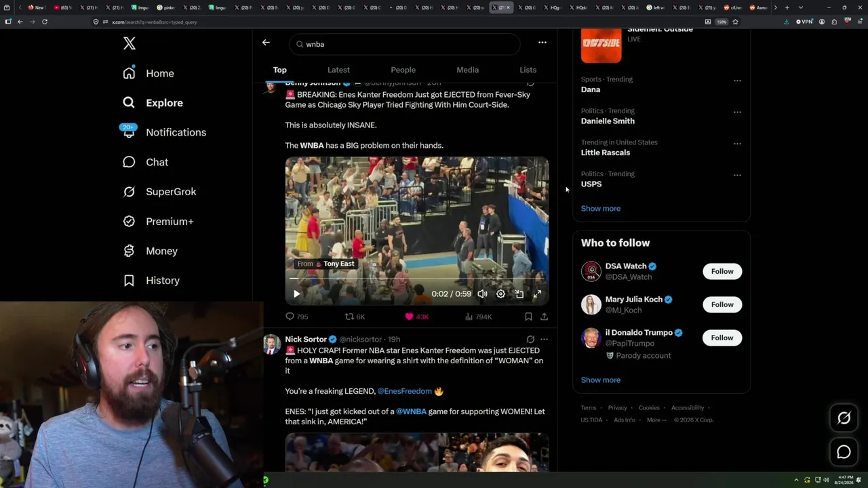The height and width of the screenshot is (488, 868).
Task: Open search options three-dot menu
Action: coord(542,43)
